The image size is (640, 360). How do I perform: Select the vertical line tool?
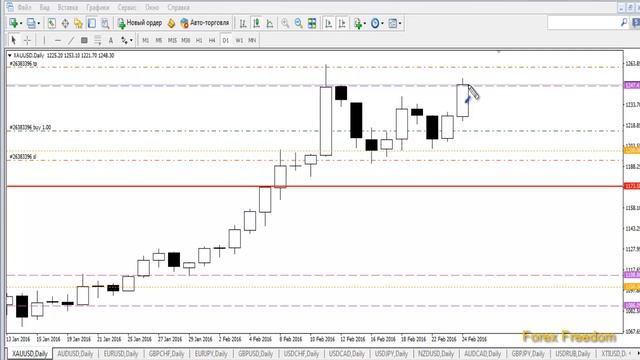(x=44, y=40)
